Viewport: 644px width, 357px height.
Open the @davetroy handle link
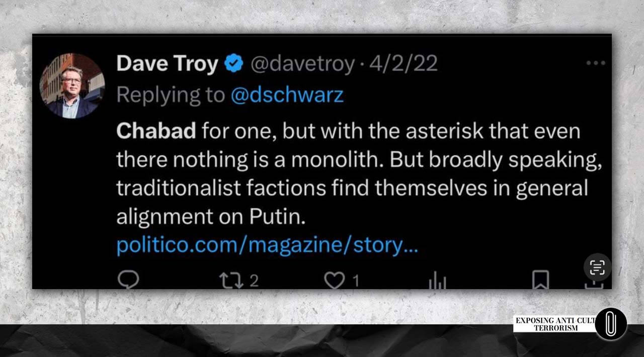[302, 64]
